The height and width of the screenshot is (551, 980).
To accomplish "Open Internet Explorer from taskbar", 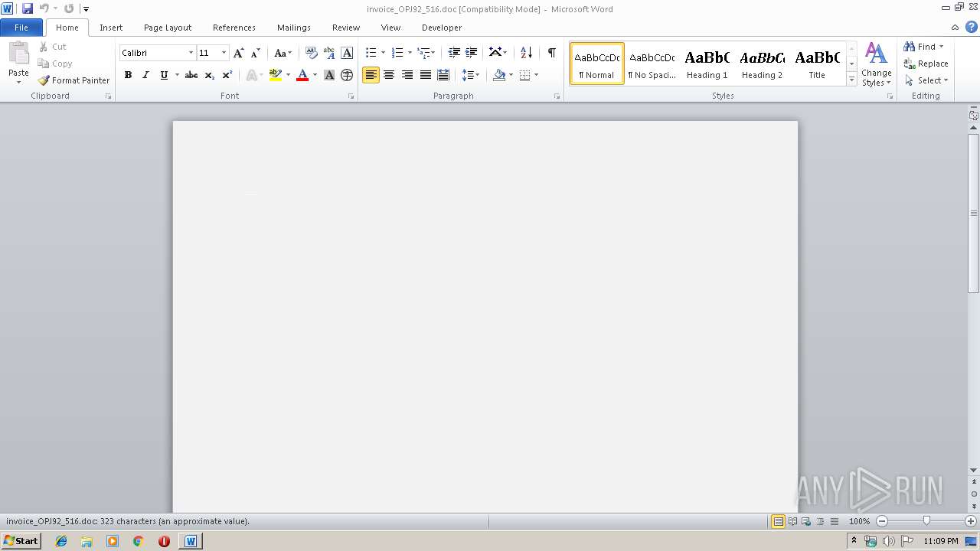I will pyautogui.click(x=61, y=541).
